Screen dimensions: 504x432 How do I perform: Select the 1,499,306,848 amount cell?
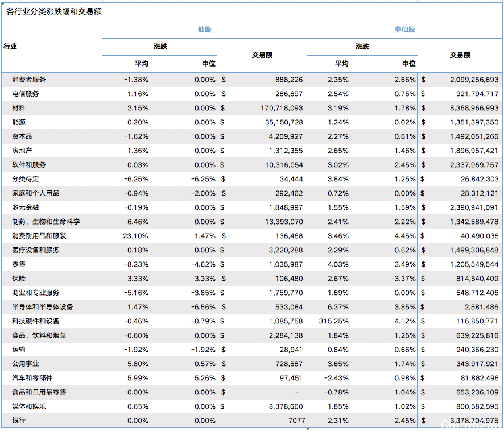[474, 250]
